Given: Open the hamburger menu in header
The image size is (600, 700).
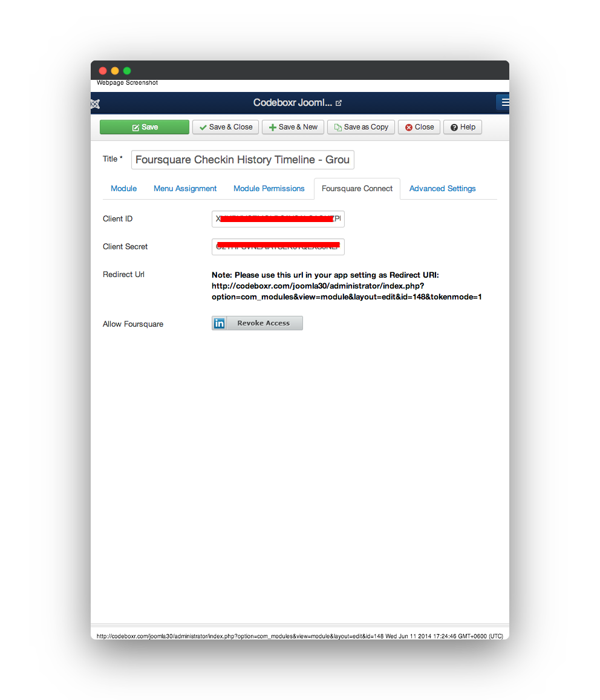Looking at the screenshot, I should coord(504,102).
